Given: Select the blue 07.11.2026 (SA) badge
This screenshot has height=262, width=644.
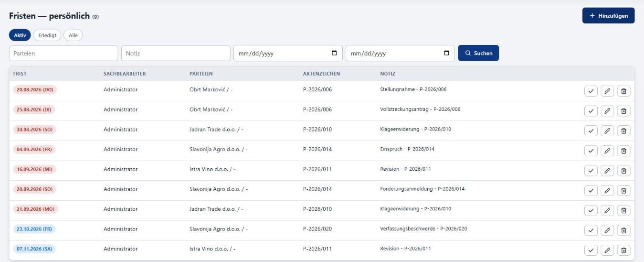Looking at the screenshot, I should [34, 249].
